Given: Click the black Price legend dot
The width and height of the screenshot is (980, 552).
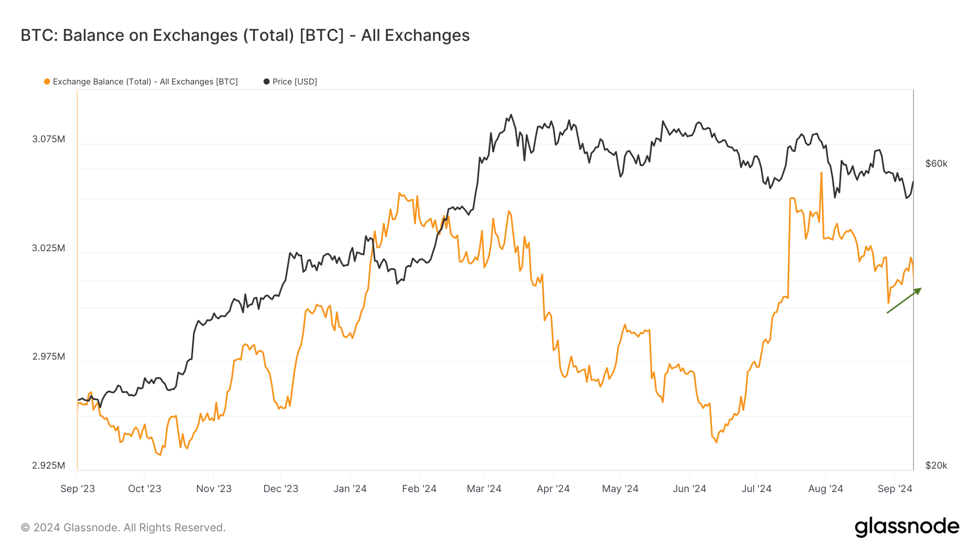Looking at the screenshot, I should click(x=266, y=82).
